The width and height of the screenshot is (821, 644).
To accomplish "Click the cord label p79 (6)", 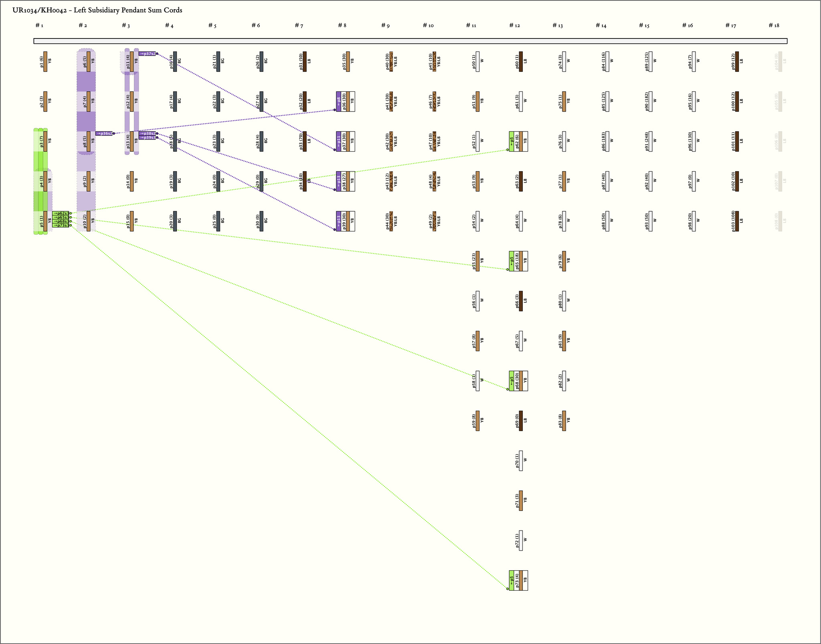I will pyautogui.click(x=560, y=261).
